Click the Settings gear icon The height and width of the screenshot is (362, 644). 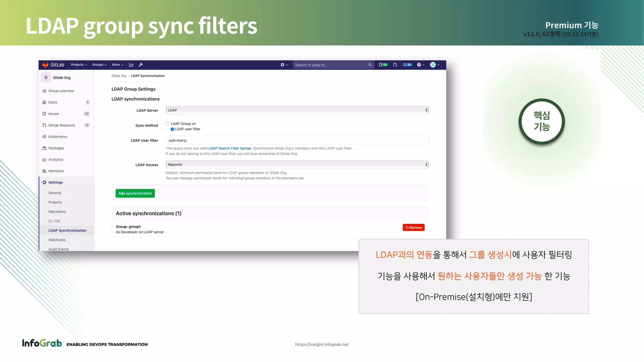(x=44, y=182)
